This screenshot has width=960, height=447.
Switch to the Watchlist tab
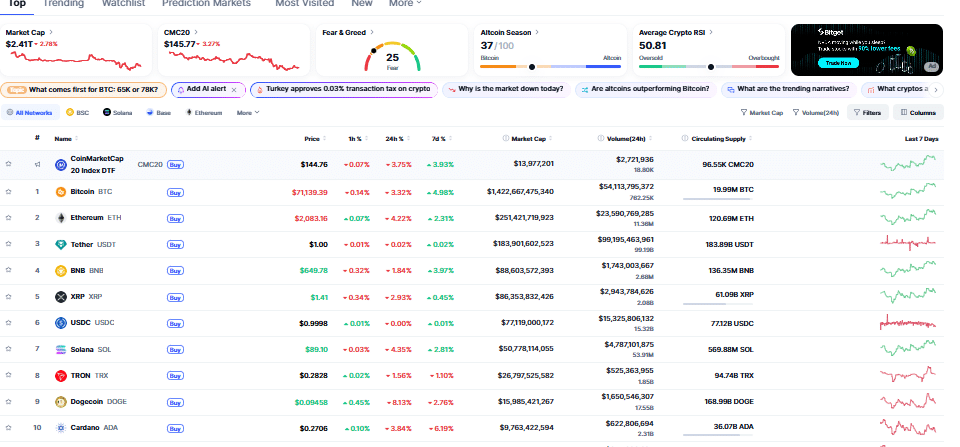click(124, 4)
